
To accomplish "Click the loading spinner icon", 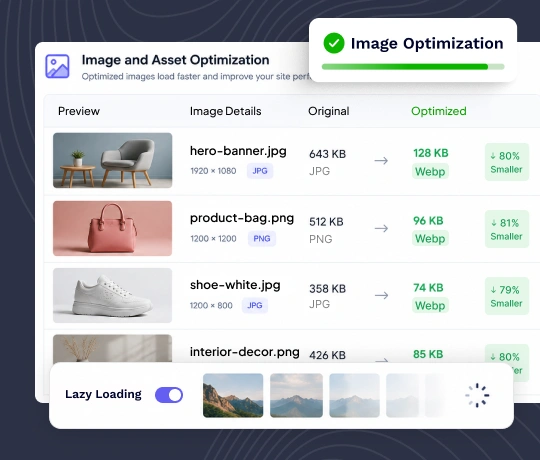I will click(x=477, y=395).
